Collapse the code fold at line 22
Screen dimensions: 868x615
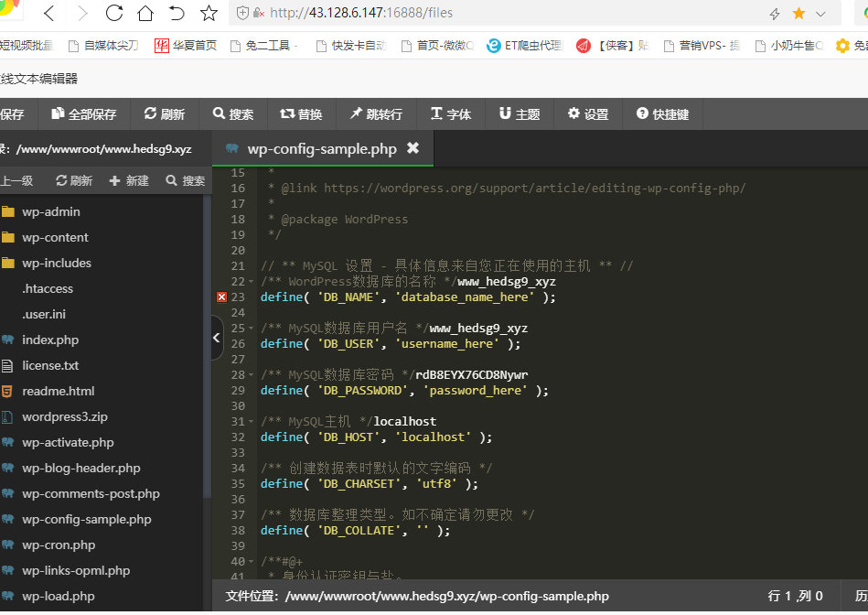(x=252, y=282)
